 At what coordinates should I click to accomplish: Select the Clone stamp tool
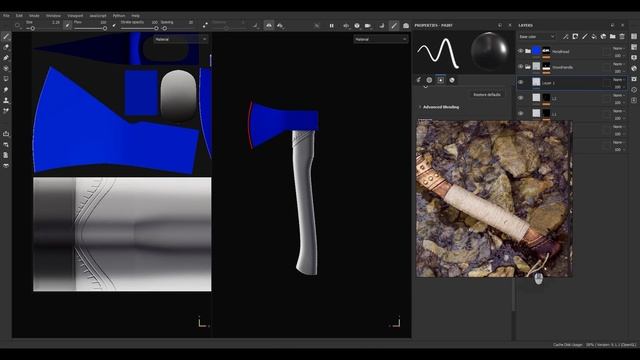(6, 100)
